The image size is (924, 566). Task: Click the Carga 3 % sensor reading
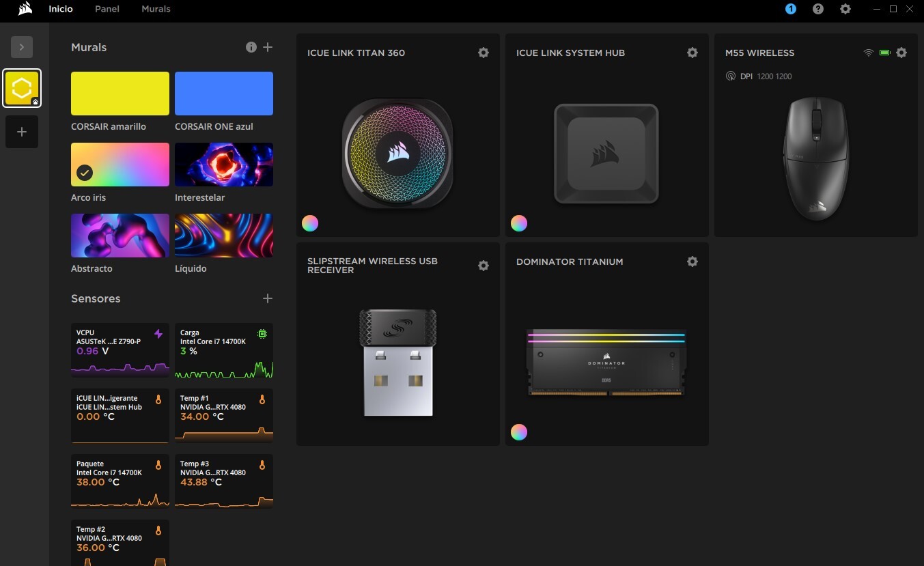[x=188, y=351]
